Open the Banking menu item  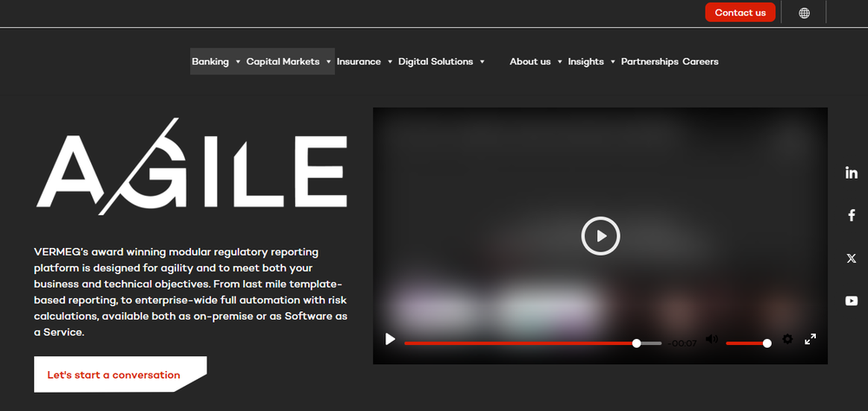210,62
